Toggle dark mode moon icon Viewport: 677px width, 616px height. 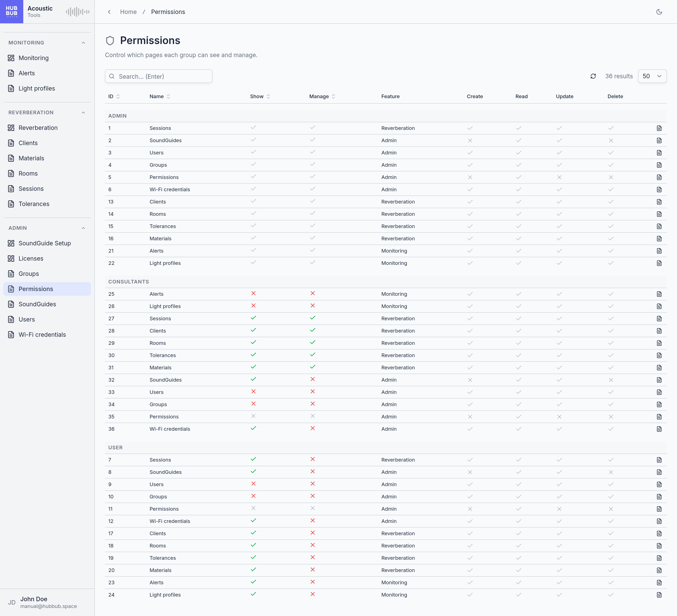[x=659, y=12]
